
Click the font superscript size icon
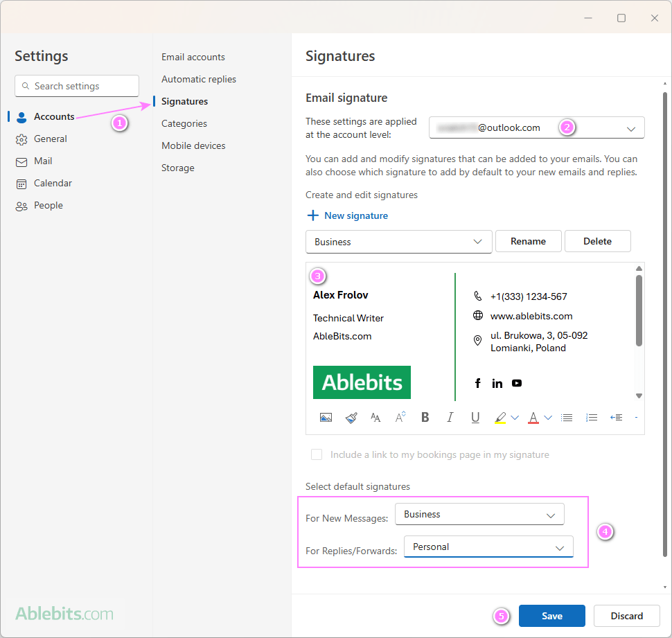[400, 417]
